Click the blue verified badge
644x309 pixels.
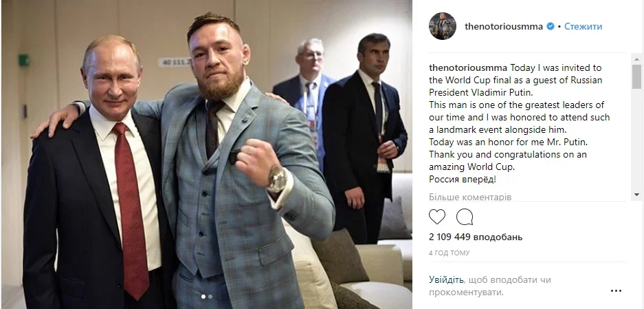pyautogui.click(x=551, y=26)
